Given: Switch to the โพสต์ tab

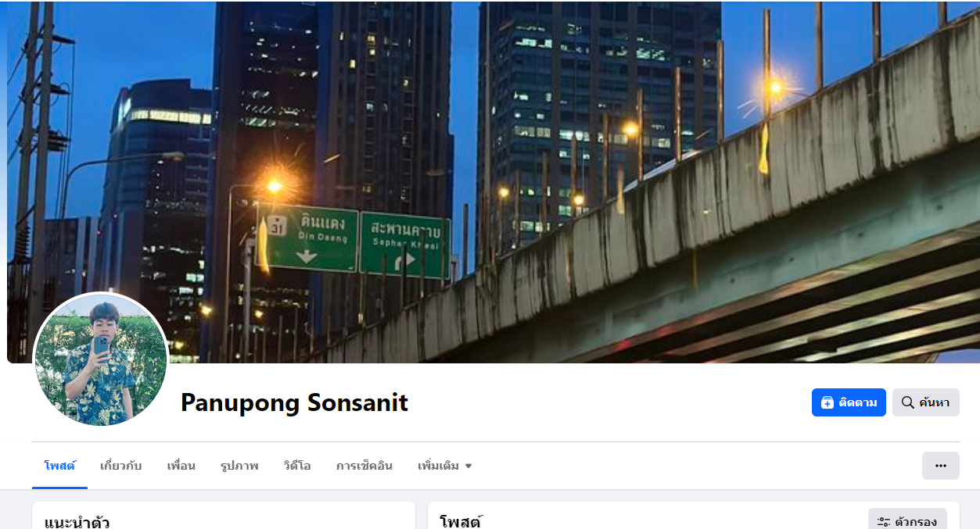Looking at the screenshot, I should 59,466.
